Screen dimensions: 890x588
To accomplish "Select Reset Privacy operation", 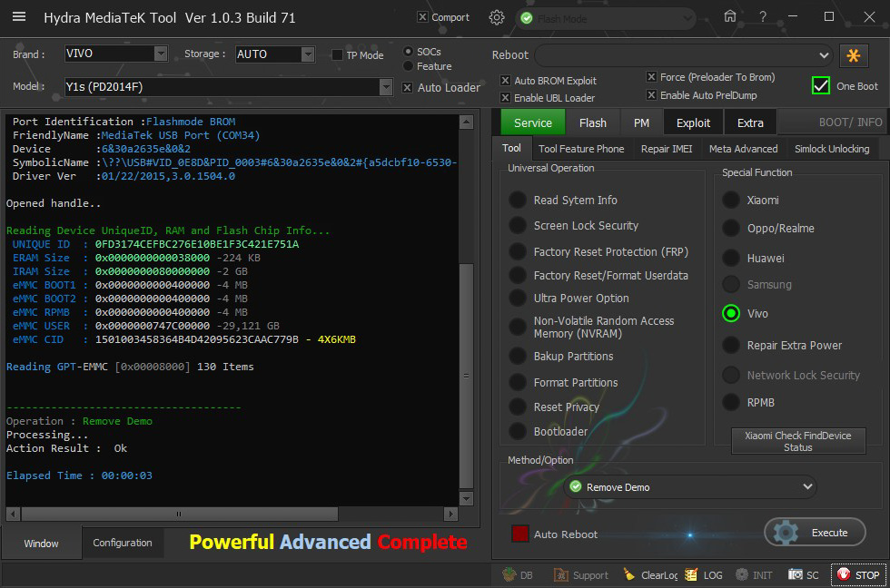I will [x=517, y=407].
